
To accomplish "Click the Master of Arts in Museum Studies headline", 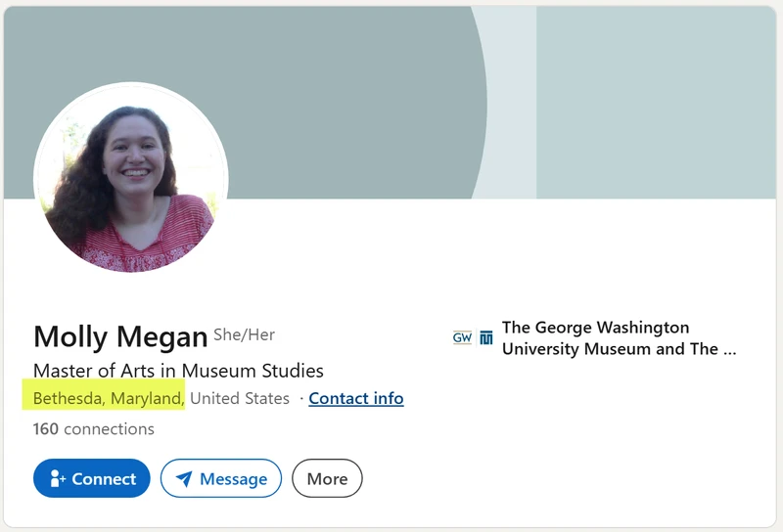I will [x=178, y=371].
